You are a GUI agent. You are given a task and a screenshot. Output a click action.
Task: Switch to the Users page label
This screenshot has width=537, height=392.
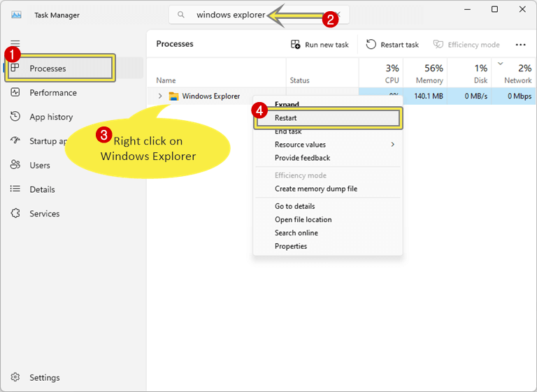pyautogui.click(x=40, y=166)
